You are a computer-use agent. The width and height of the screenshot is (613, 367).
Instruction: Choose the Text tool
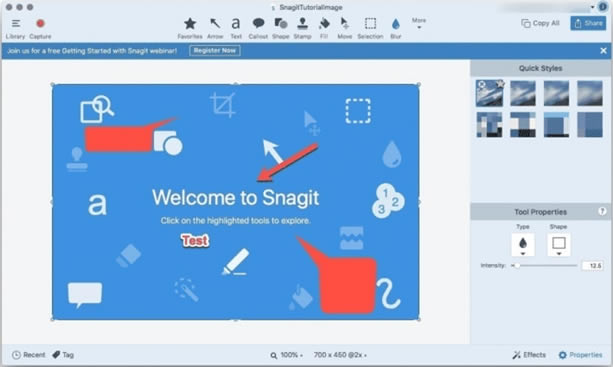236,28
